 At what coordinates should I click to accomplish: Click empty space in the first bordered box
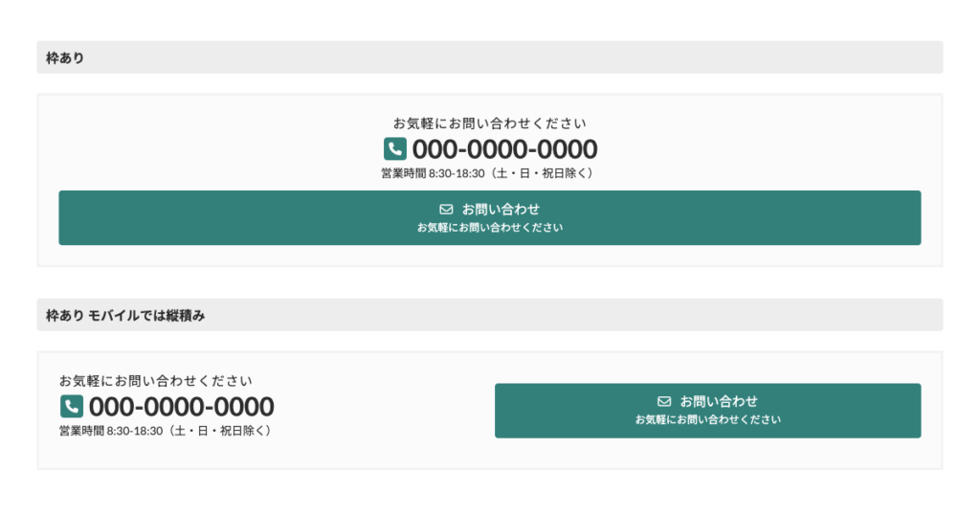point(188,144)
